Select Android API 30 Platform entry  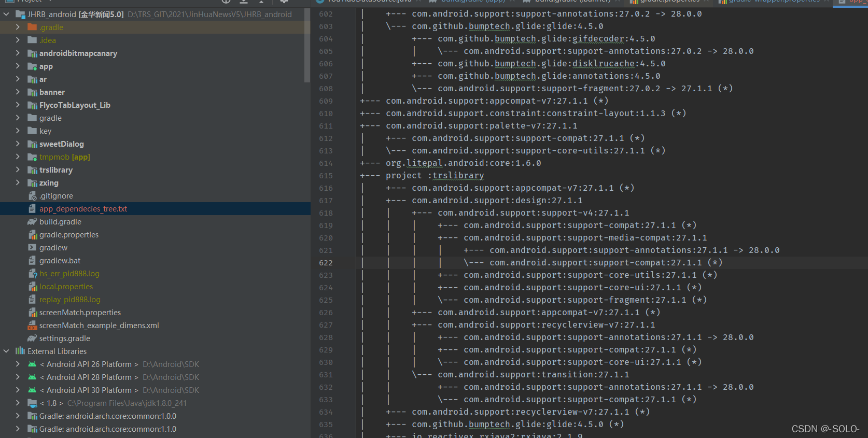point(155,390)
